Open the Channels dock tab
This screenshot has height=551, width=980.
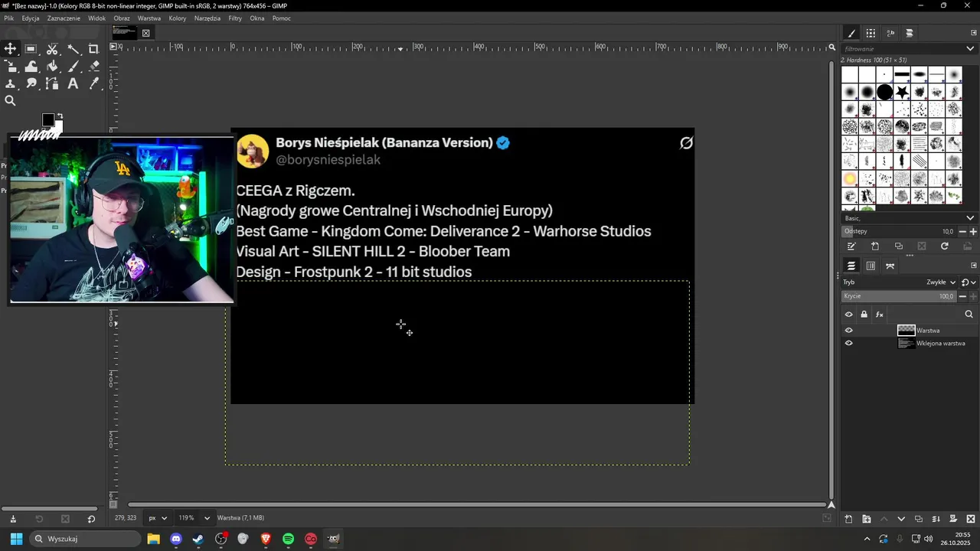[x=871, y=266]
